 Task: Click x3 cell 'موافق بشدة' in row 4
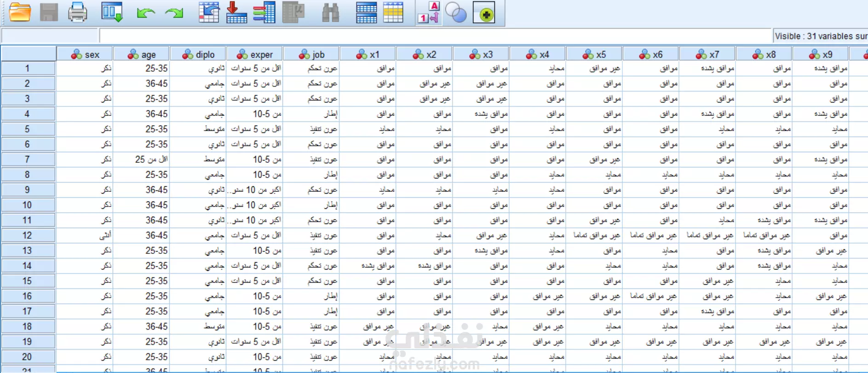click(x=481, y=114)
